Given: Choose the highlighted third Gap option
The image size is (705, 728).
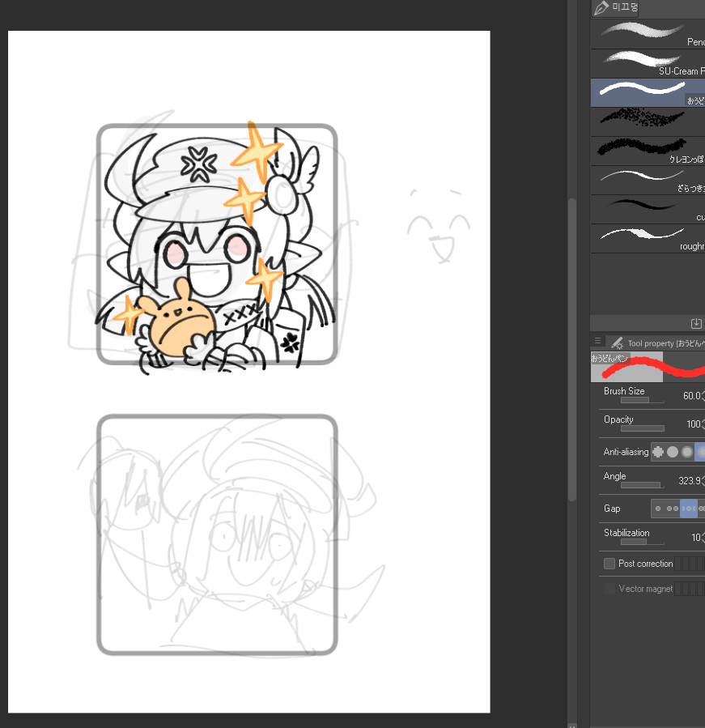Looking at the screenshot, I should pyautogui.click(x=689, y=509).
